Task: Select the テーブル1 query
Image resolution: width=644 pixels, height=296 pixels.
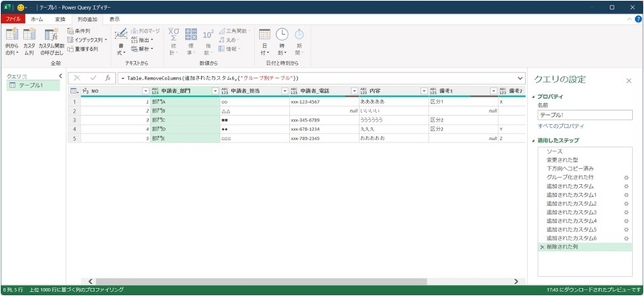Action: pos(34,85)
